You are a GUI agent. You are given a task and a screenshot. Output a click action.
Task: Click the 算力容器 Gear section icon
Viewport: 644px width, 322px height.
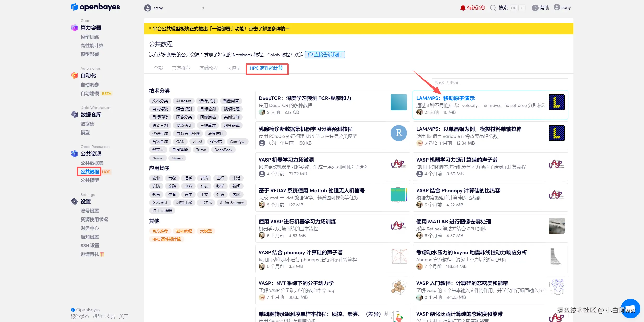pyautogui.click(x=74, y=28)
